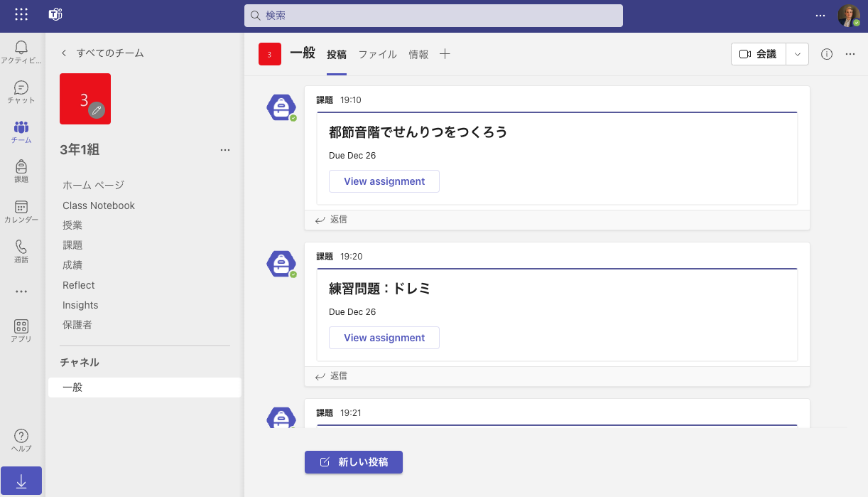Open more options beside 3年1組

pyautogui.click(x=225, y=150)
